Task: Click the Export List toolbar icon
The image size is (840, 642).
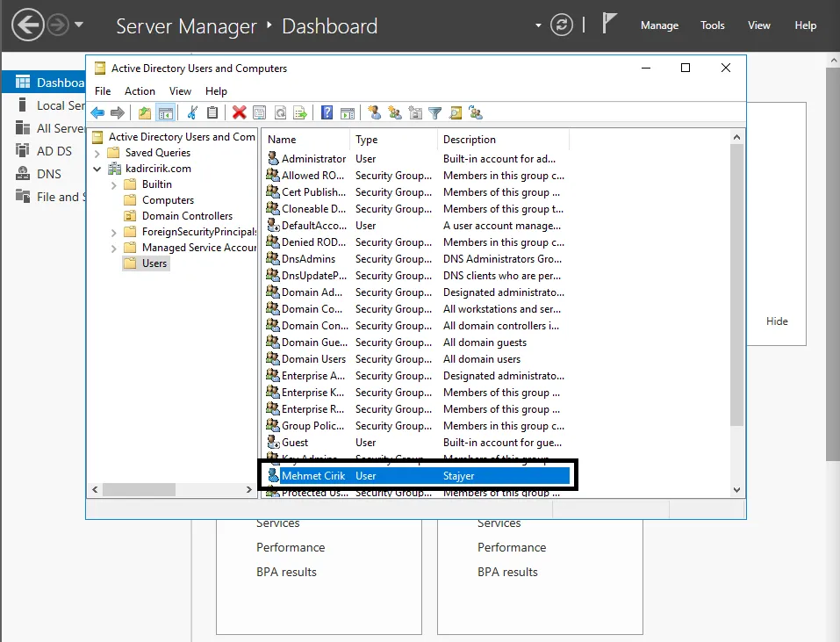Action: [x=300, y=113]
